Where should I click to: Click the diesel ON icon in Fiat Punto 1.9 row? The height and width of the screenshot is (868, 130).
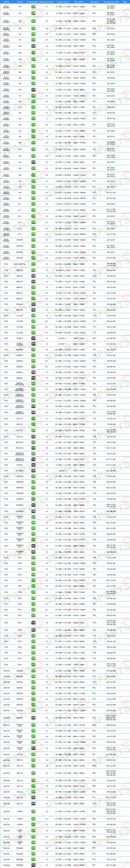coord(33,437)
